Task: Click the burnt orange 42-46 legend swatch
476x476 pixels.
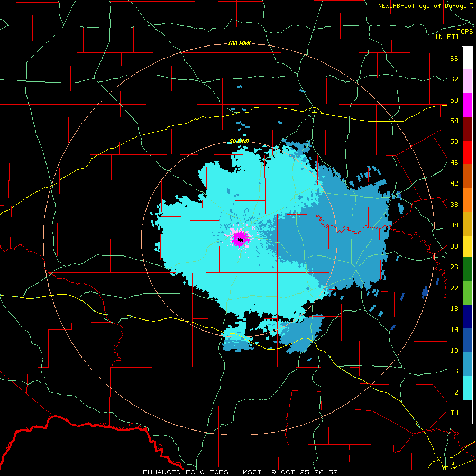Action: tap(467, 176)
